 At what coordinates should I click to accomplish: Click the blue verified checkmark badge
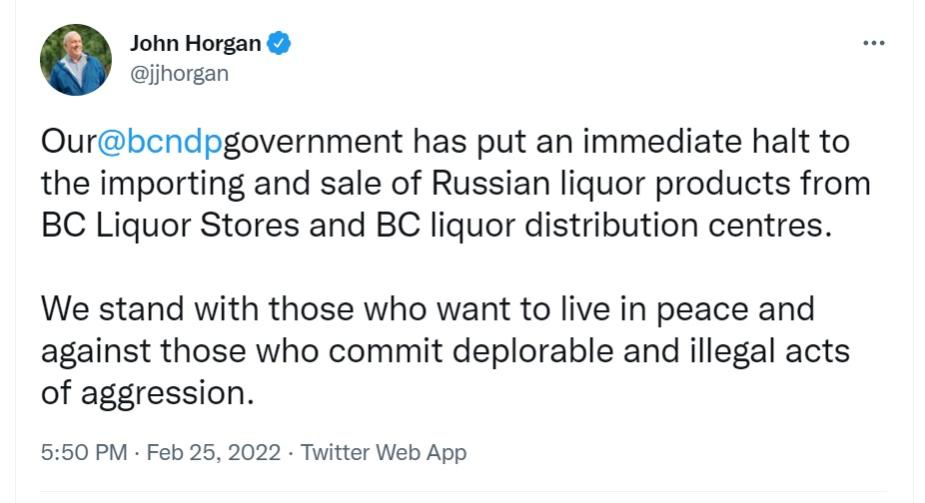pos(281,44)
